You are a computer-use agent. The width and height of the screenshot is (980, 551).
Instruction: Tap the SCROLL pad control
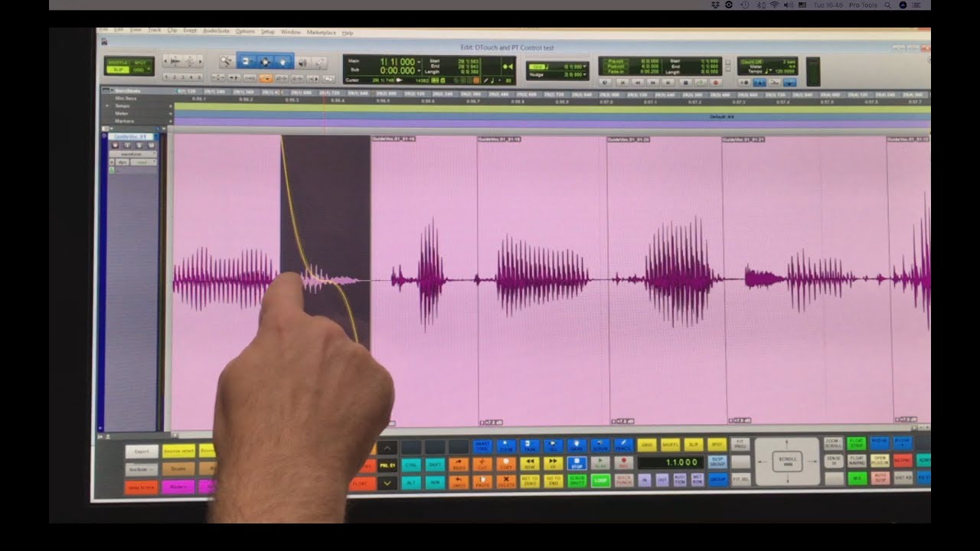(x=787, y=461)
